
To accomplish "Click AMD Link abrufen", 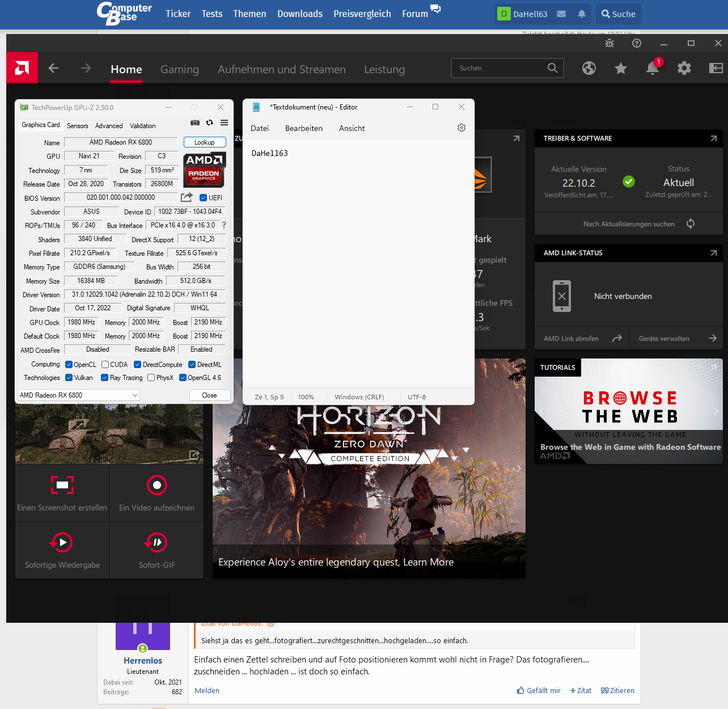I will [582, 339].
